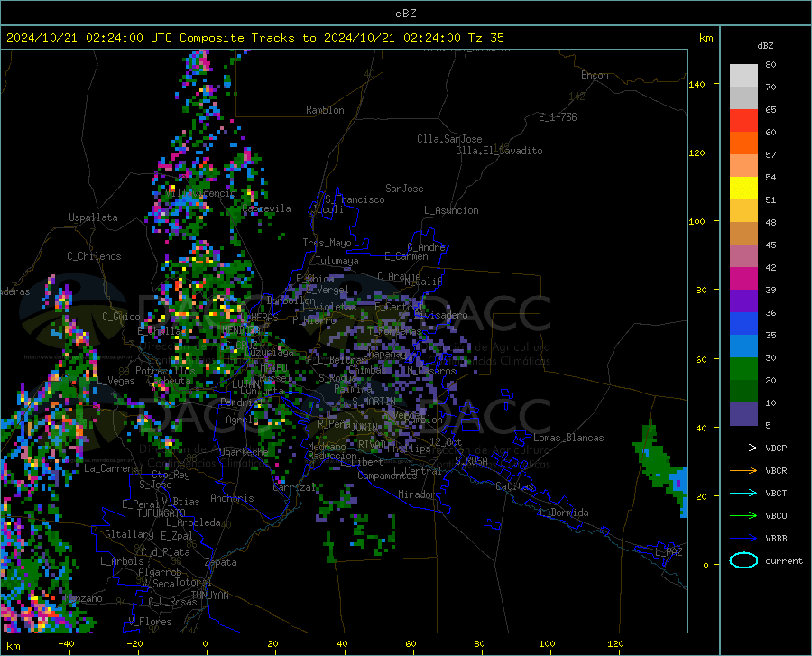Click the 'current' legend label

click(784, 560)
